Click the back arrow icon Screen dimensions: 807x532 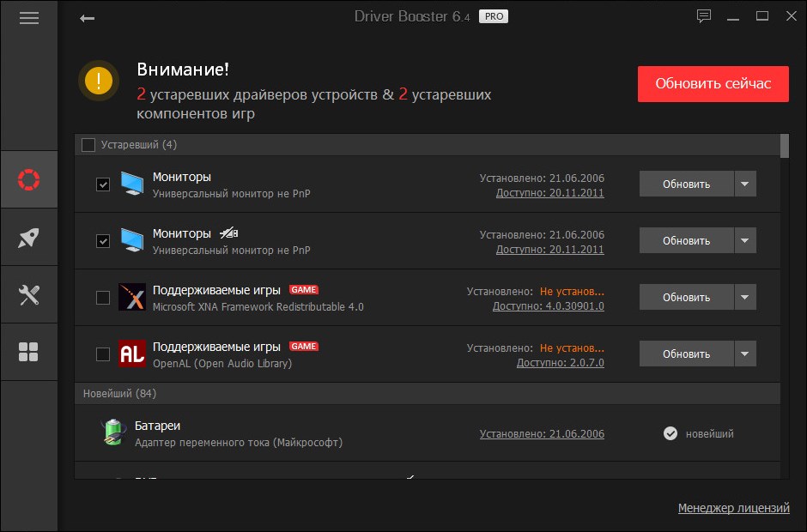[x=87, y=18]
